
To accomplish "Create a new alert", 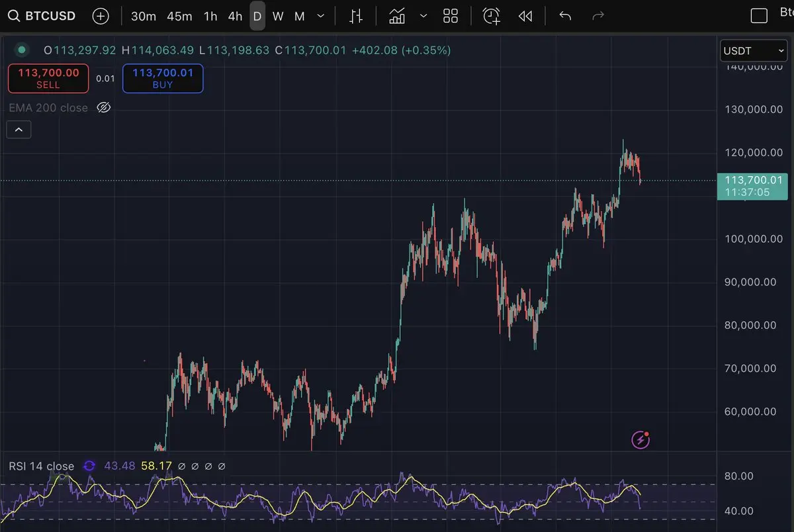I will click(491, 16).
